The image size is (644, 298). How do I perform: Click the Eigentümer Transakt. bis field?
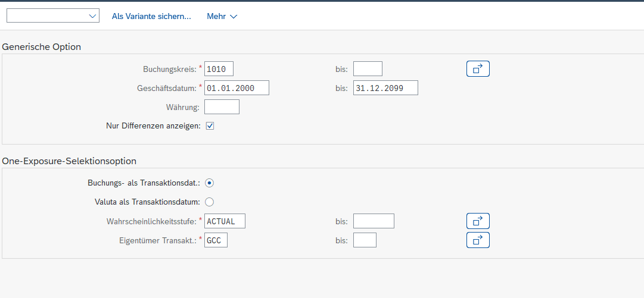[x=365, y=240]
